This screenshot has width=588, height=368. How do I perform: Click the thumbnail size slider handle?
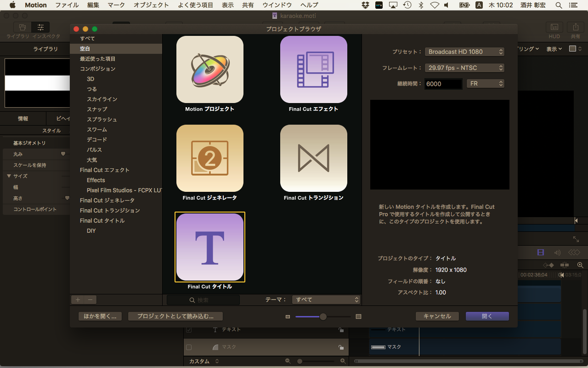coord(323,316)
